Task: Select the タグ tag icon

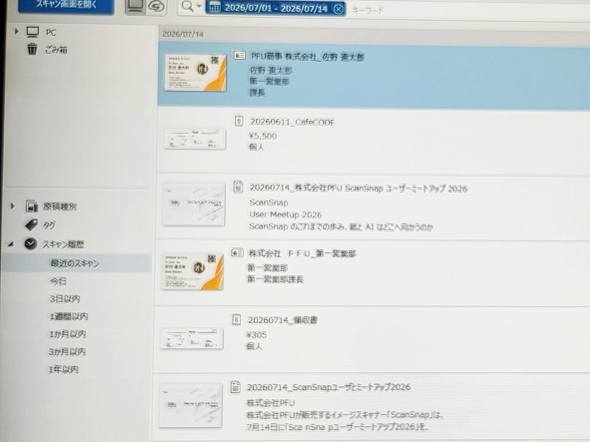Action: coord(32,225)
